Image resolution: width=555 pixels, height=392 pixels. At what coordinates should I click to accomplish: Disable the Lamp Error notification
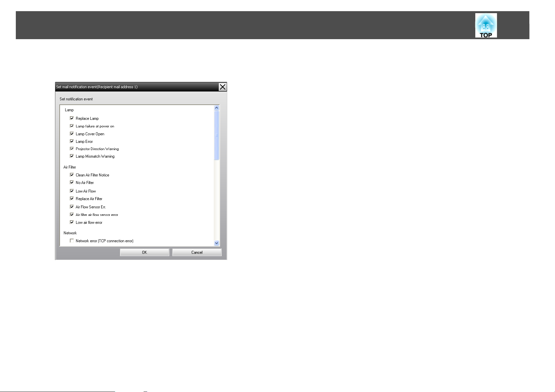[x=72, y=141]
